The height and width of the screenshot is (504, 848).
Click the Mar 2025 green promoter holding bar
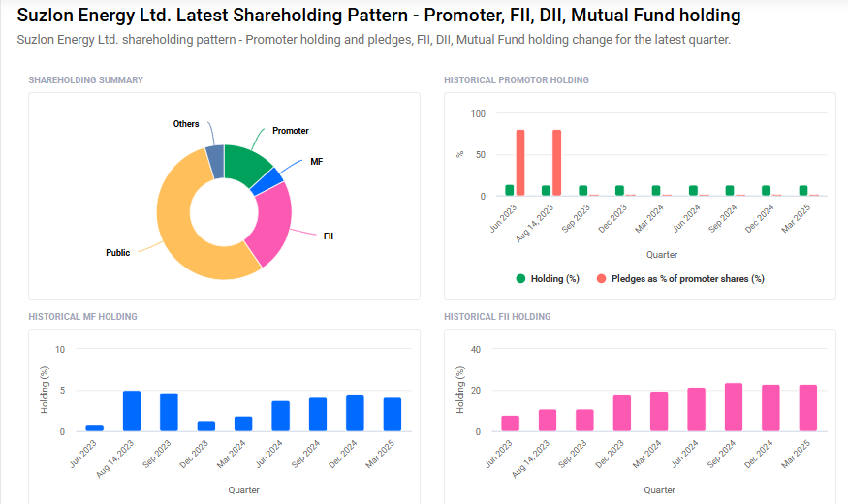803,190
